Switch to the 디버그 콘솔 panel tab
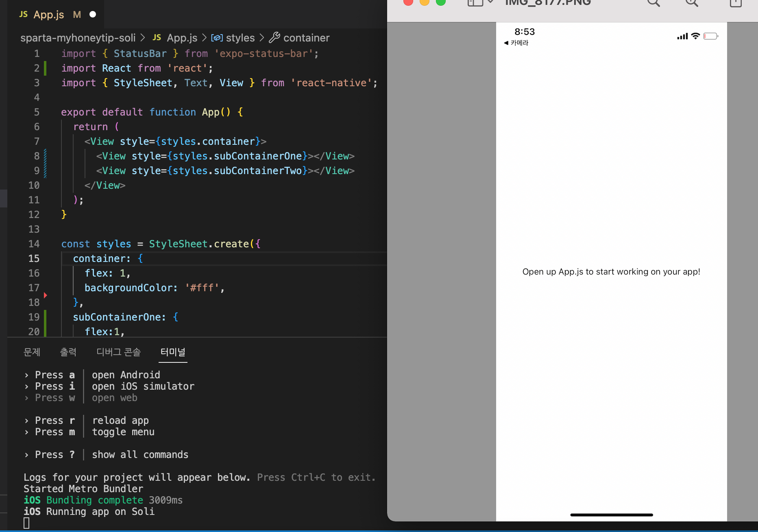This screenshot has height=532, width=758. click(119, 352)
